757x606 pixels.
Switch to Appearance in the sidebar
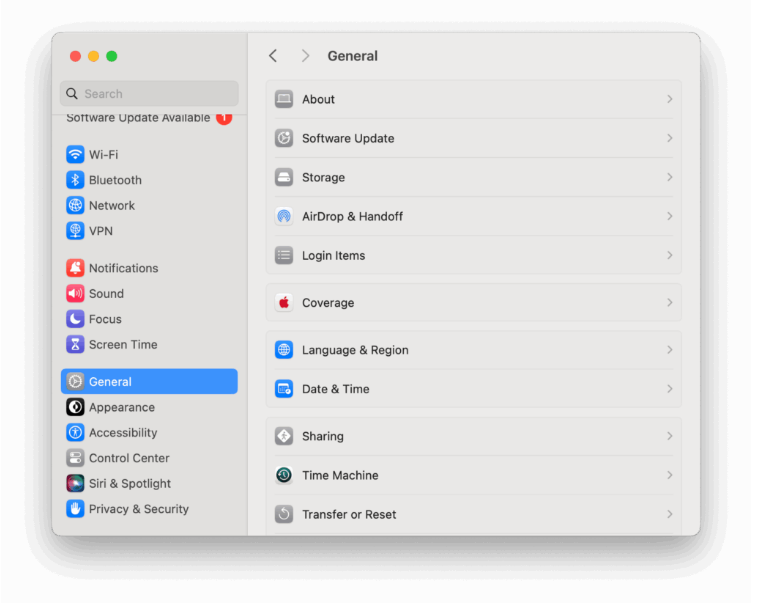[x=121, y=408]
